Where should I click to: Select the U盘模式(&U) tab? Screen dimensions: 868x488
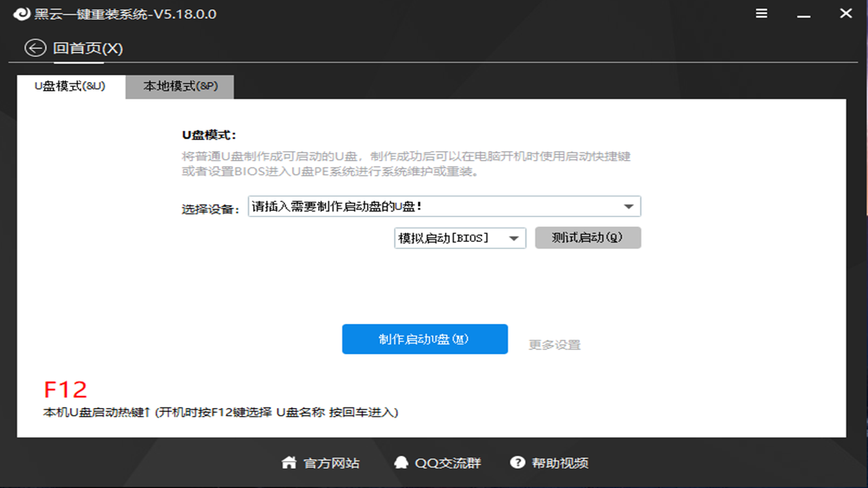tap(68, 87)
